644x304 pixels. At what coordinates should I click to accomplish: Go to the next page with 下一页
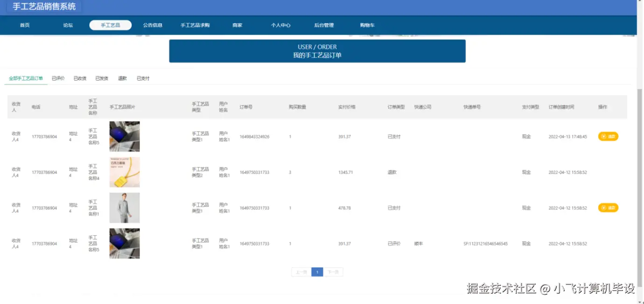[333, 272]
